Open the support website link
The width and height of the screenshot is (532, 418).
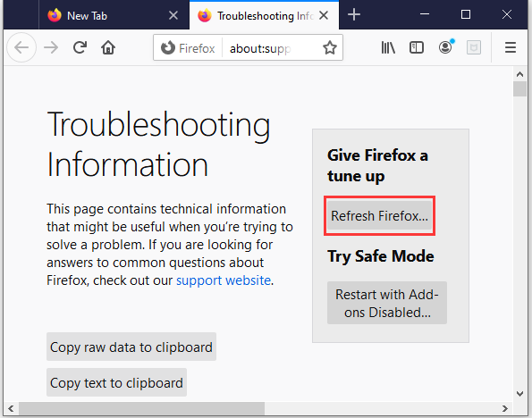[x=224, y=280]
